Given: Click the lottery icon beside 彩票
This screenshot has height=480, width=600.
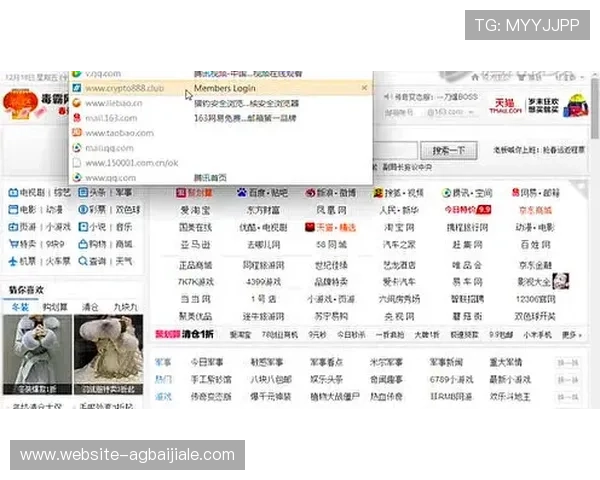Looking at the screenshot, I should point(83,209).
